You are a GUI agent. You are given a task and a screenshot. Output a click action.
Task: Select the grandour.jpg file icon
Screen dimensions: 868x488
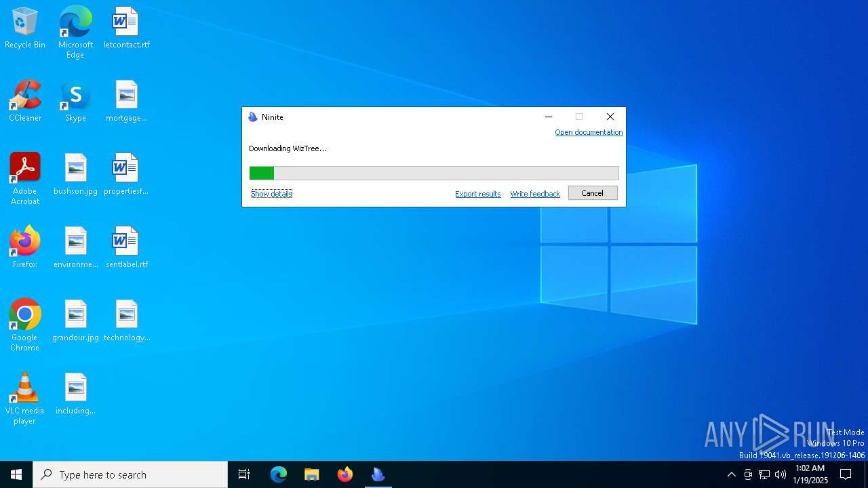pyautogui.click(x=75, y=321)
